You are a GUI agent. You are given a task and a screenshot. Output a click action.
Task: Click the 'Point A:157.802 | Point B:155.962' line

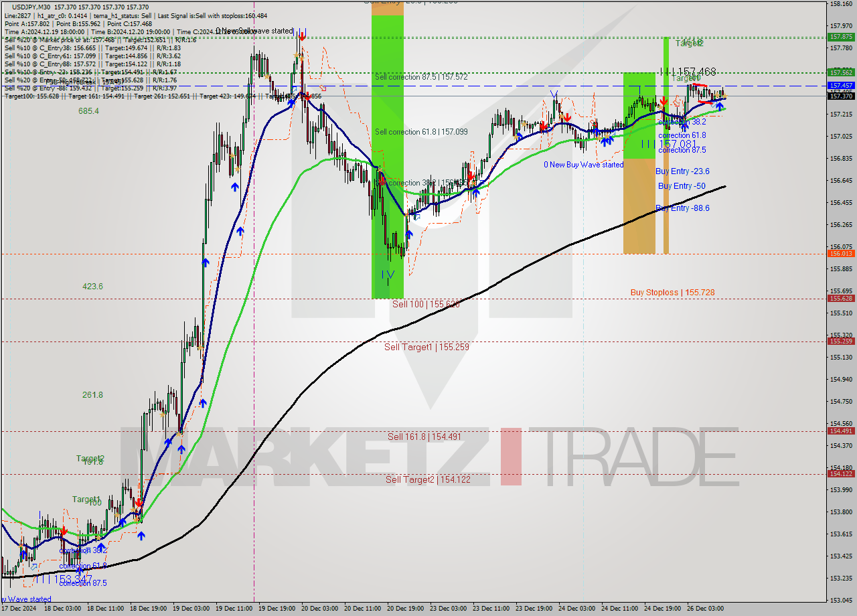[54, 23]
